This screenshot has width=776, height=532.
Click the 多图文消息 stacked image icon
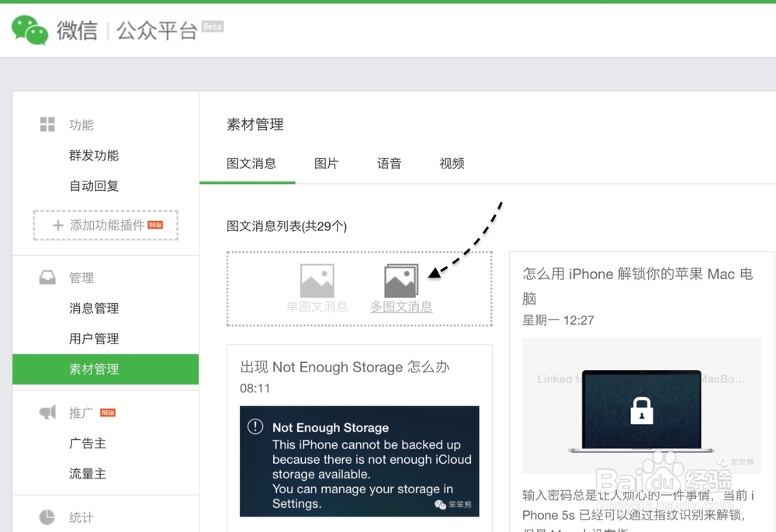[401, 281]
